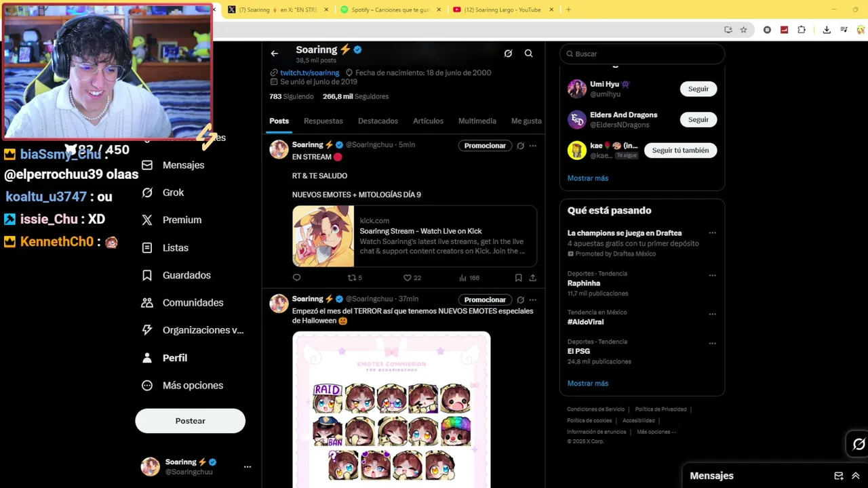868x488 pixels.
Task: Share the EN STREAM post
Action: tap(533, 277)
